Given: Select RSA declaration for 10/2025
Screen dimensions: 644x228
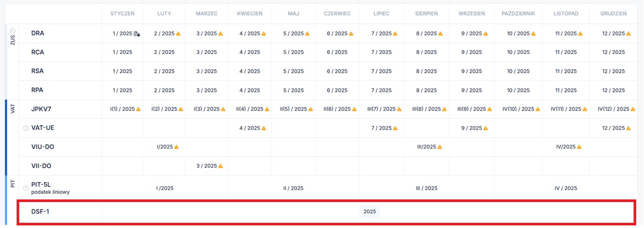Looking at the screenshot, I should pos(518,71).
